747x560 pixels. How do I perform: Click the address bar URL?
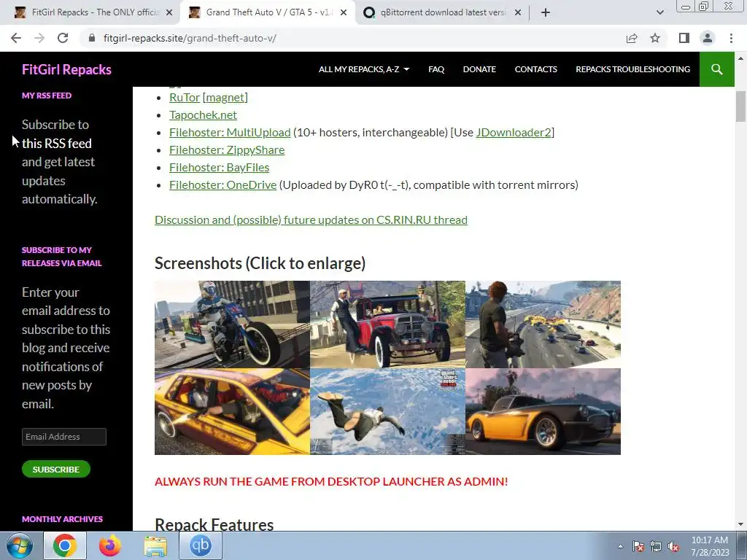[190, 38]
